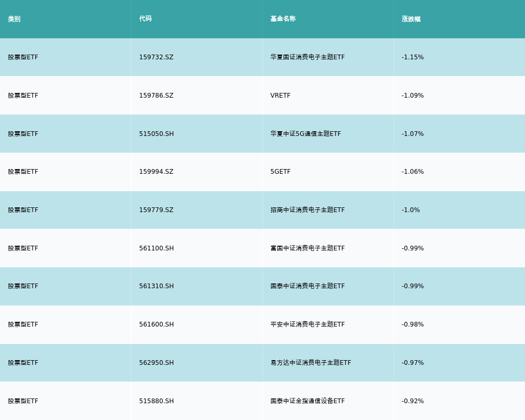Click fund name 平安中证消费电子主题ETF

click(x=307, y=324)
